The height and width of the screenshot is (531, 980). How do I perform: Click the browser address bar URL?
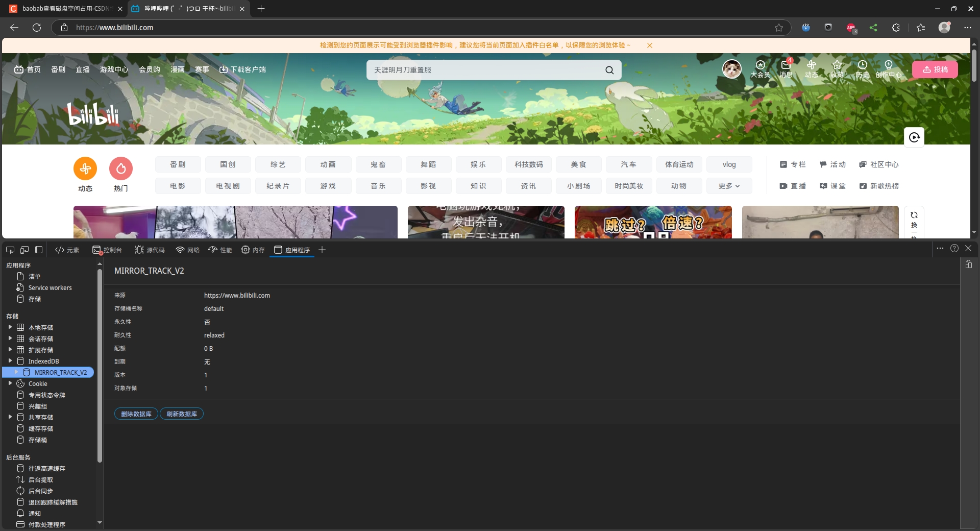tap(114, 28)
